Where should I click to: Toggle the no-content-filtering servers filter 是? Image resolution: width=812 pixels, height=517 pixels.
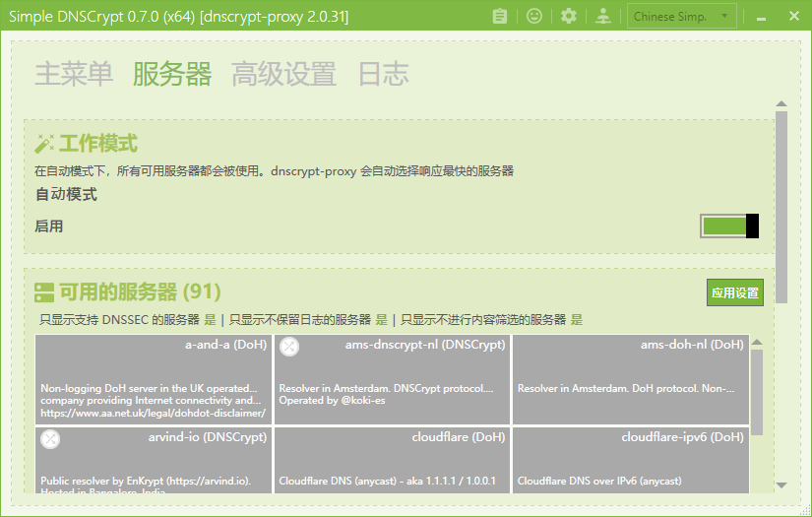[x=577, y=320]
